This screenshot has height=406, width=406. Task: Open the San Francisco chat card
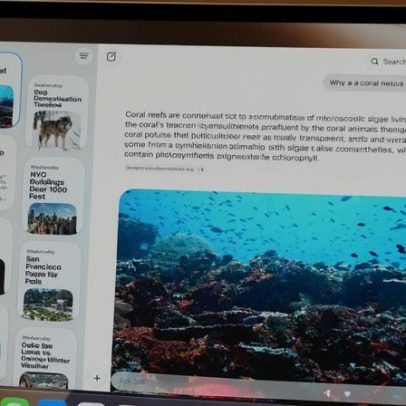tap(49, 283)
